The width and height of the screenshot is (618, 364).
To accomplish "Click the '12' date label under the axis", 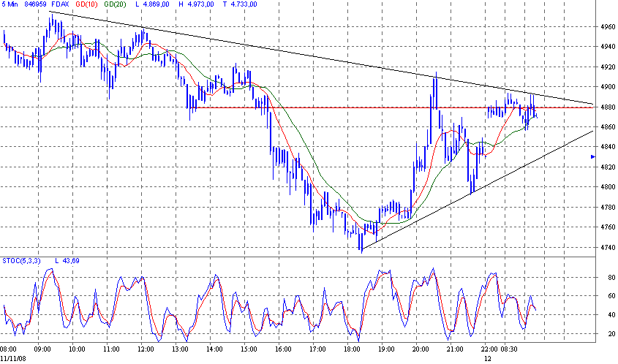I will tap(488, 358).
